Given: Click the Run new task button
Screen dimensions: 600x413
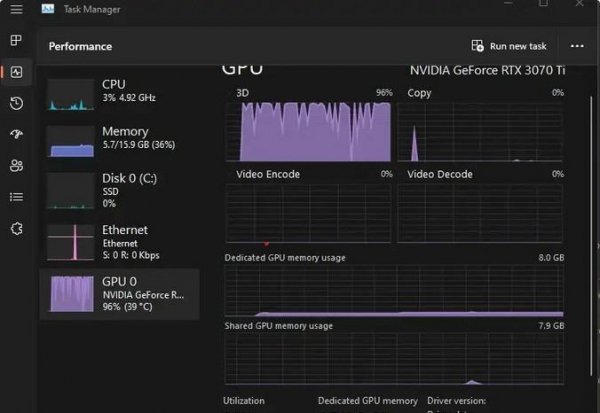Looking at the screenshot, I should click(x=509, y=46).
